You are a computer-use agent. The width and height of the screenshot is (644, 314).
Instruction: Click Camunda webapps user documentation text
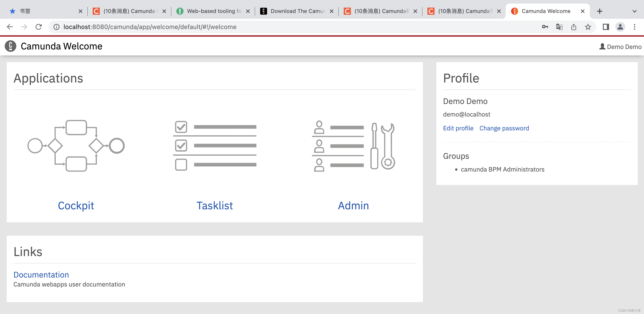coord(69,284)
